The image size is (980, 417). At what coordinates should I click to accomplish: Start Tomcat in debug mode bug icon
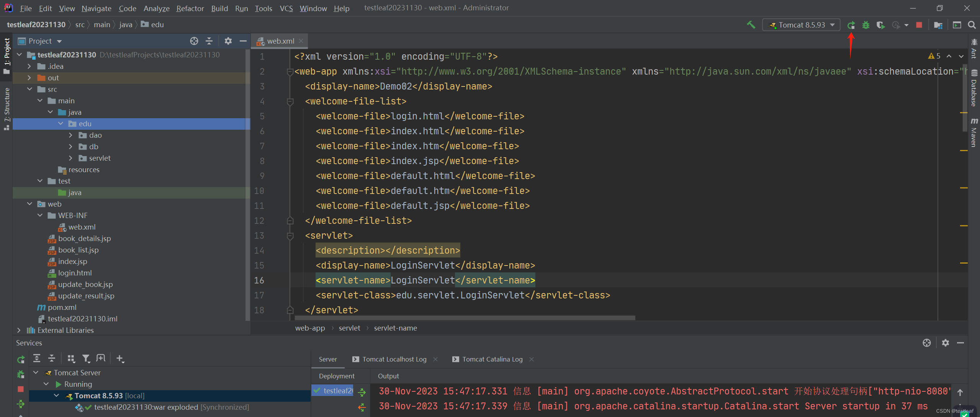coord(865,25)
